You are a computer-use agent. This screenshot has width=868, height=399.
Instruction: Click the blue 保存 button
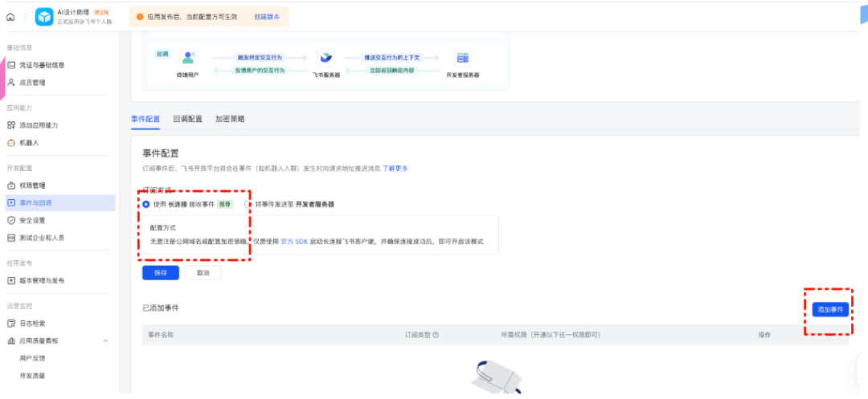[x=161, y=273]
